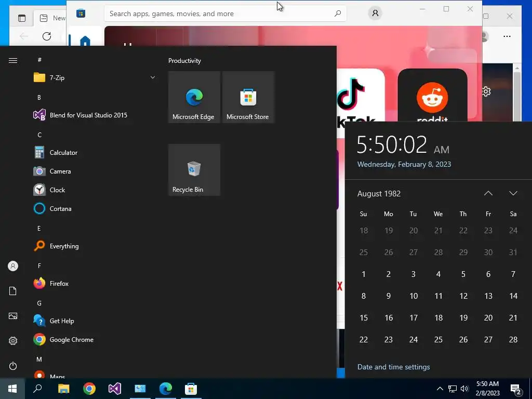Viewport: 532px width, 399px height.
Task: Switch to Edge on the taskbar
Action: (166, 389)
